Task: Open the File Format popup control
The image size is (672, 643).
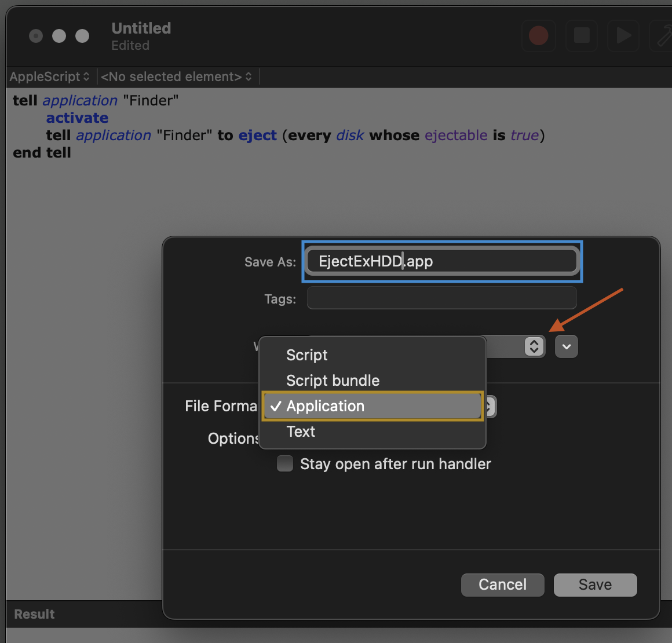Action: point(490,406)
